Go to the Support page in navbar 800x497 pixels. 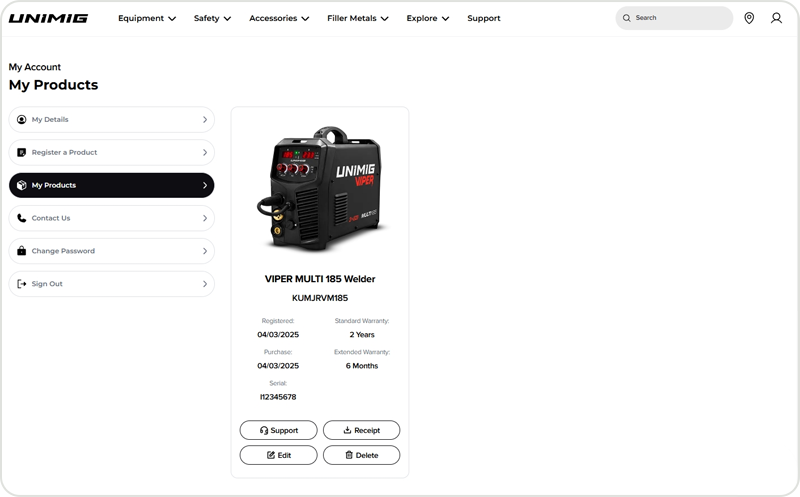pos(484,18)
